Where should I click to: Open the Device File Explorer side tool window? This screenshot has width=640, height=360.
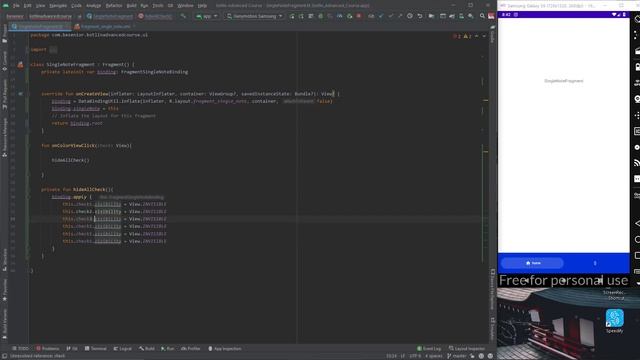(493, 289)
